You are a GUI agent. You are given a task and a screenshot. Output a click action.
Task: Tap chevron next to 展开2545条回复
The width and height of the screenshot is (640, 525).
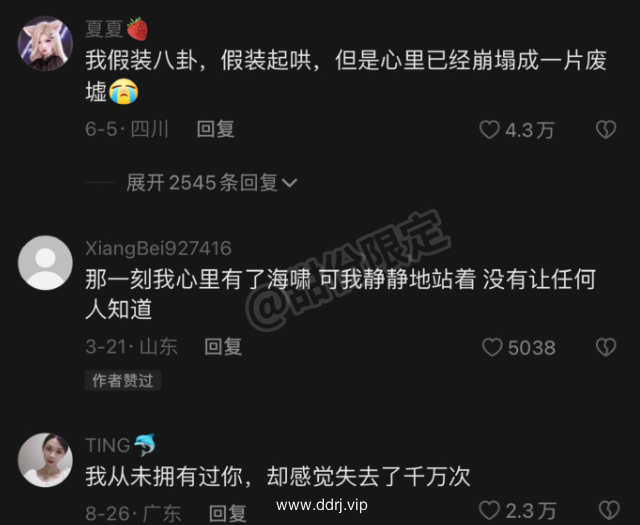pos(289,183)
